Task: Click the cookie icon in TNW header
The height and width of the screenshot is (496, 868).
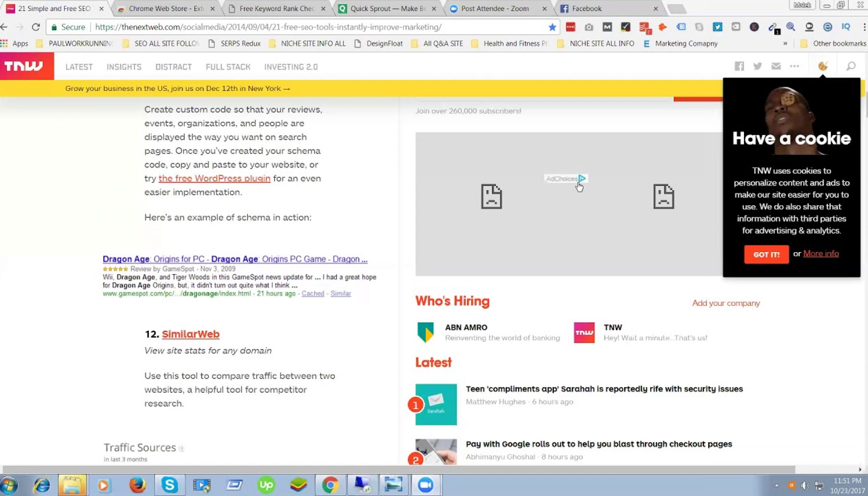Action: point(823,66)
